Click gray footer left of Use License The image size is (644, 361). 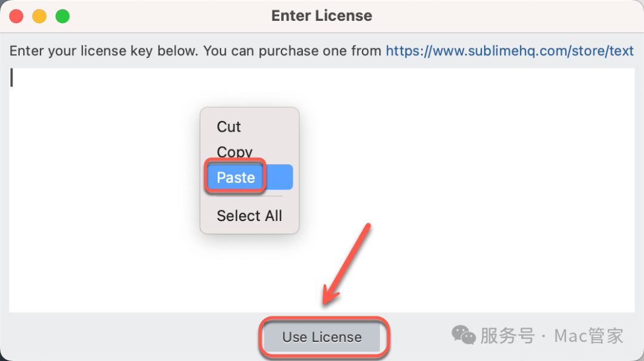(x=131, y=337)
